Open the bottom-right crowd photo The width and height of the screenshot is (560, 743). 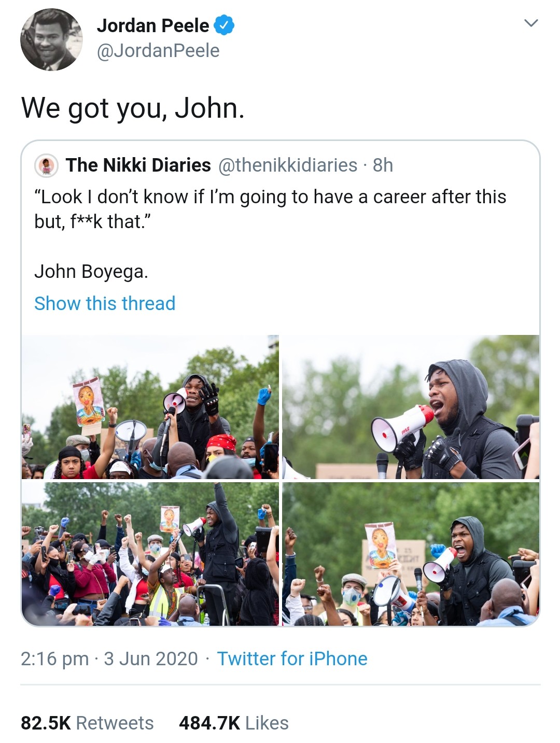[411, 554]
